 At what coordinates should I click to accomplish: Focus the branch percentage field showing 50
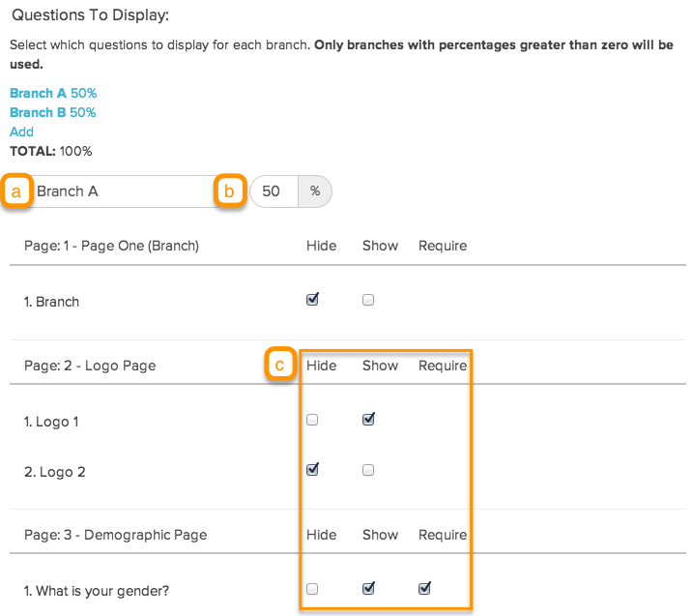click(x=273, y=191)
